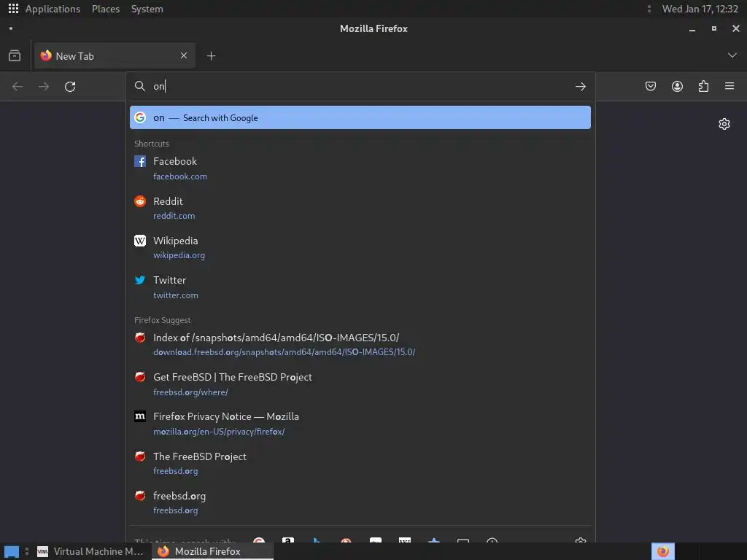This screenshot has width=747, height=560.
Task: Open the application hamburger menu
Action: pyautogui.click(x=729, y=86)
